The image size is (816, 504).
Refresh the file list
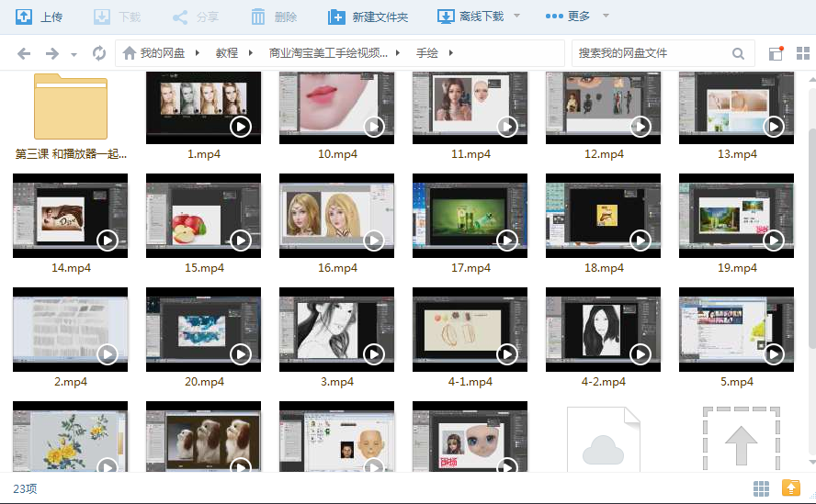pyautogui.click(x=99, y=53)
